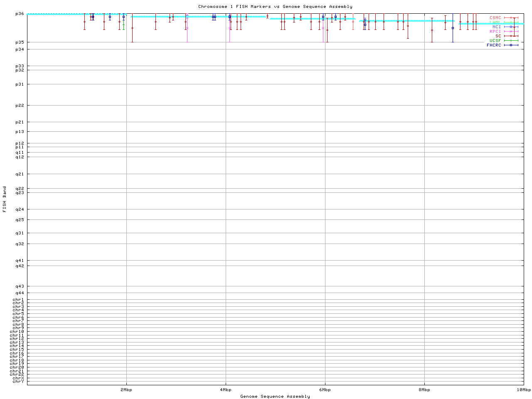The width and height of the screenshot is (532, 399).
Task: Click the UCSF legend line marker
Action: (x=511, y=41)
